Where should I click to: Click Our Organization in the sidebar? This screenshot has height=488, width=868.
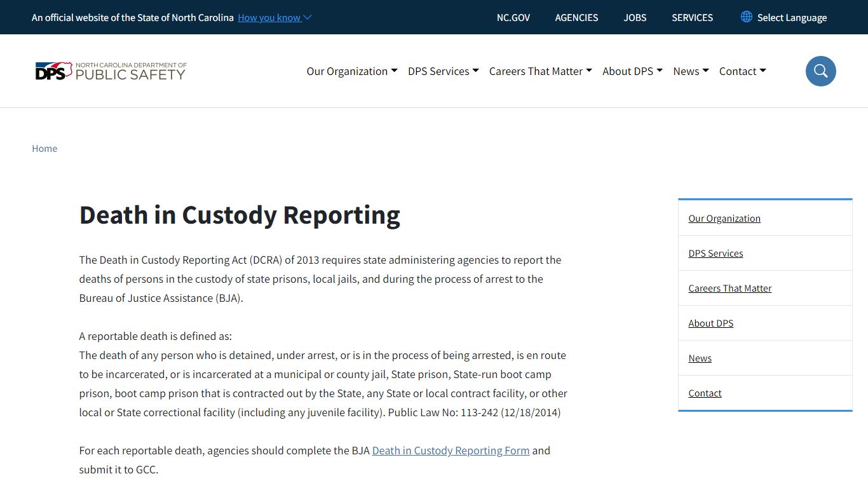pos(724,218)
